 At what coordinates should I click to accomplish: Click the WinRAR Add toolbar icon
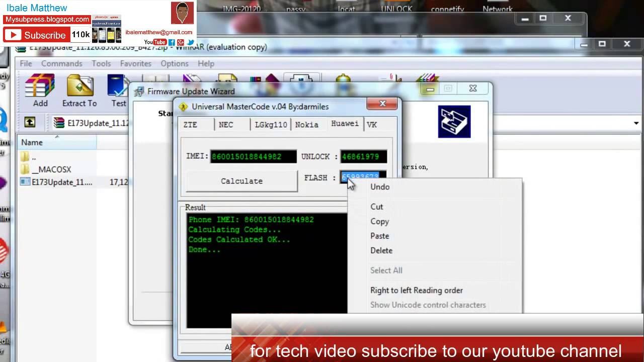(x=40, y=90)
